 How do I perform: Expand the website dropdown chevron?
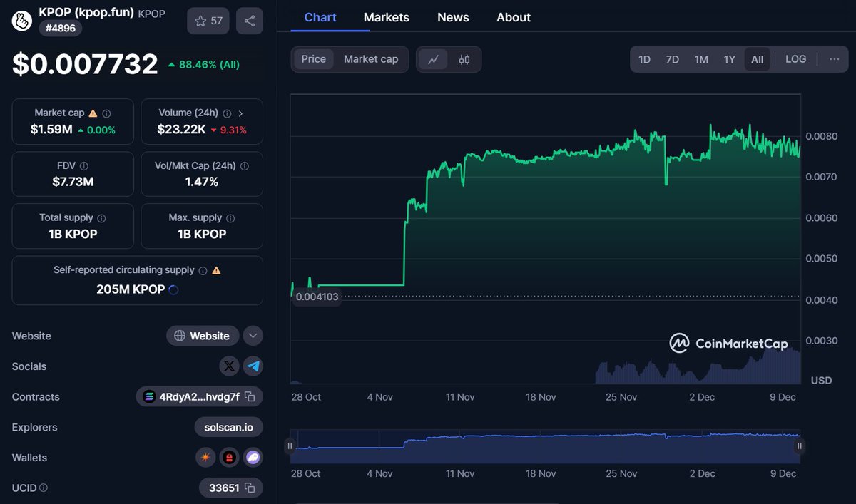click(x=253, y=336)
